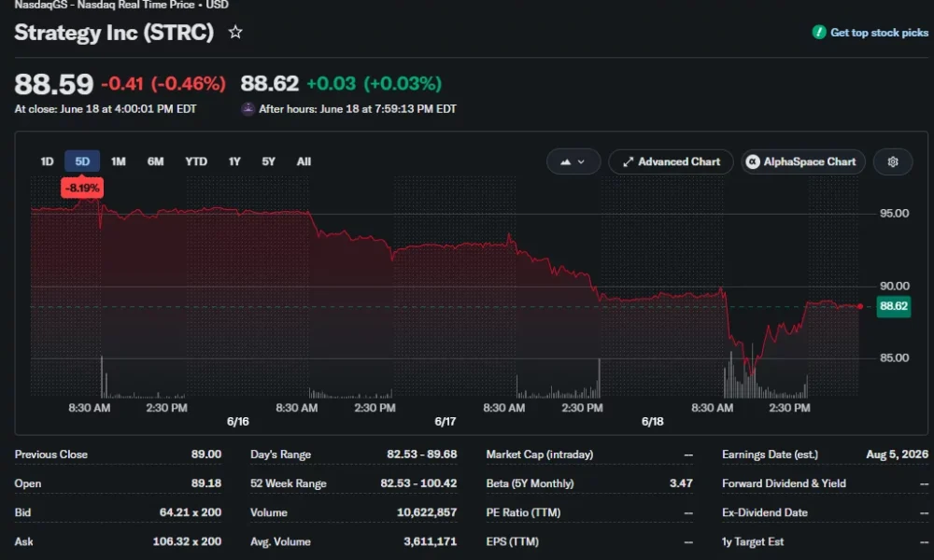Click the Strategy Inc (STRC) title
This screenshot has width=934, height=560.
[114, 32]
